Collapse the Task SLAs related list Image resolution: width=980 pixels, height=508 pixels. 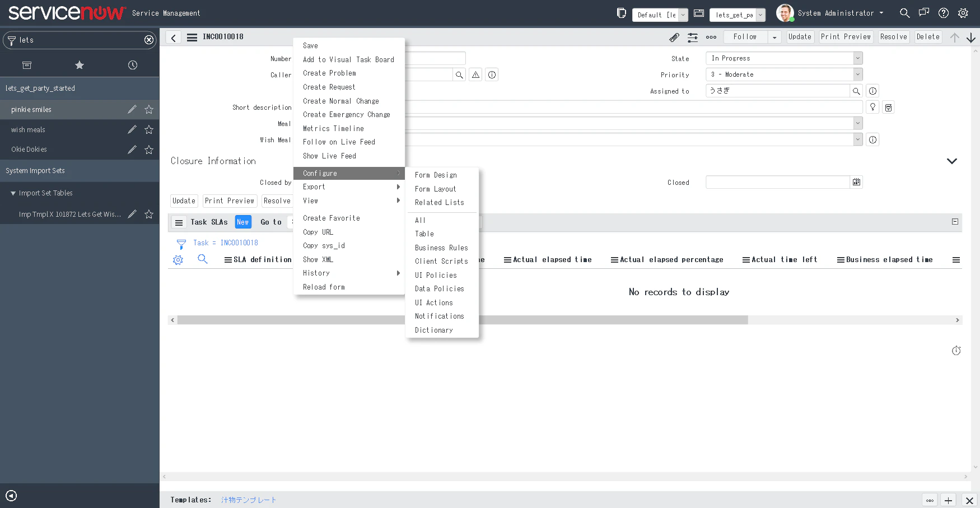[x=955, y=222]
